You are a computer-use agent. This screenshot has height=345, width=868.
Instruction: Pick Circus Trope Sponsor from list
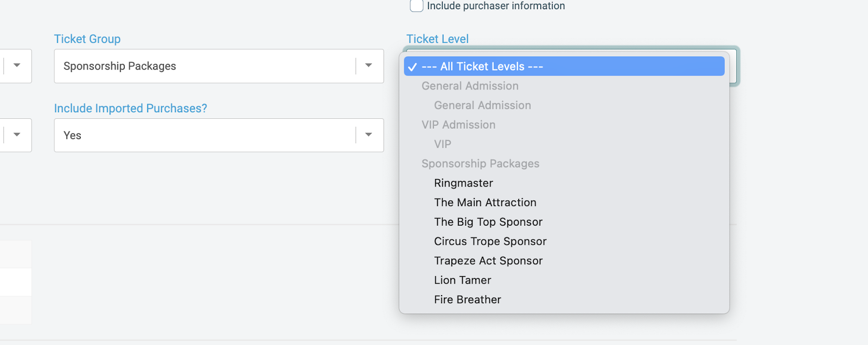pos(490,242)
